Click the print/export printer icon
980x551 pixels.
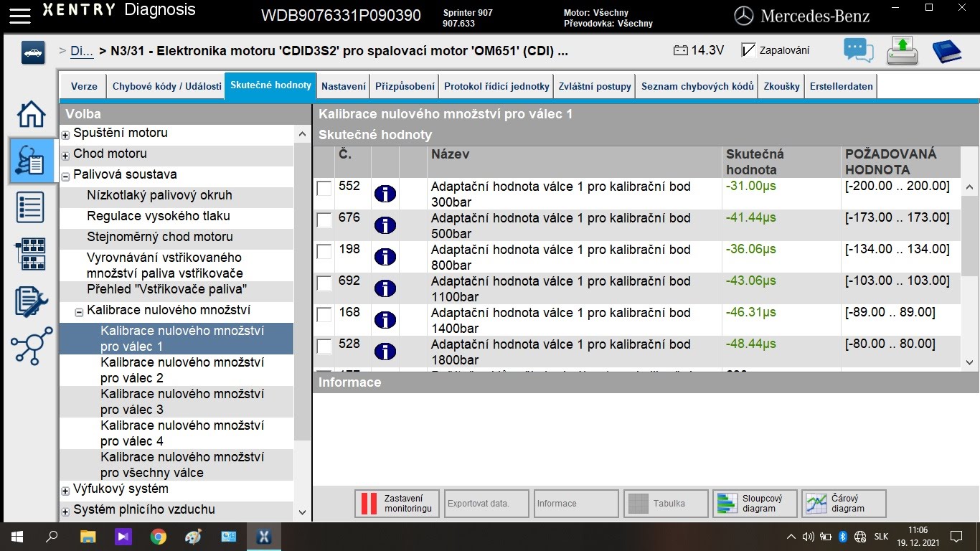[x=903, y=51]
